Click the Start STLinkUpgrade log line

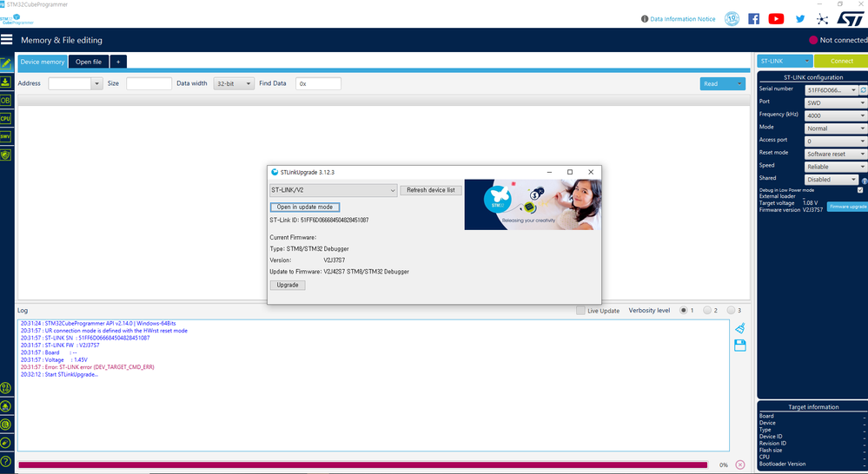59,374
